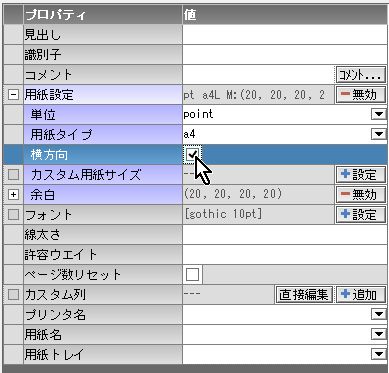The width and height of the screenshot is (389, 373).
Task: Click the 'pt a4L M:(20, 20, 20, 2' summary
Action: click(254, 95)
